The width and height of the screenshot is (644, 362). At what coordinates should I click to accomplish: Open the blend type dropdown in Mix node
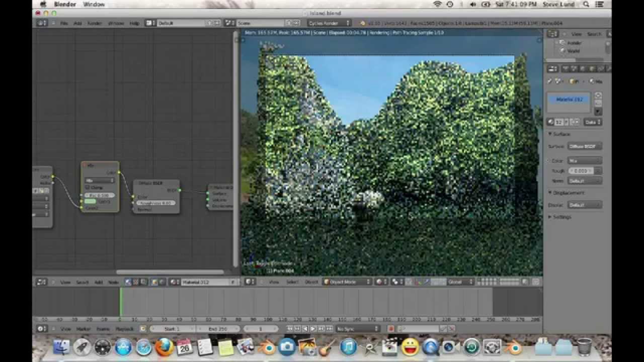pyautogui.click(x=100, y=180)
